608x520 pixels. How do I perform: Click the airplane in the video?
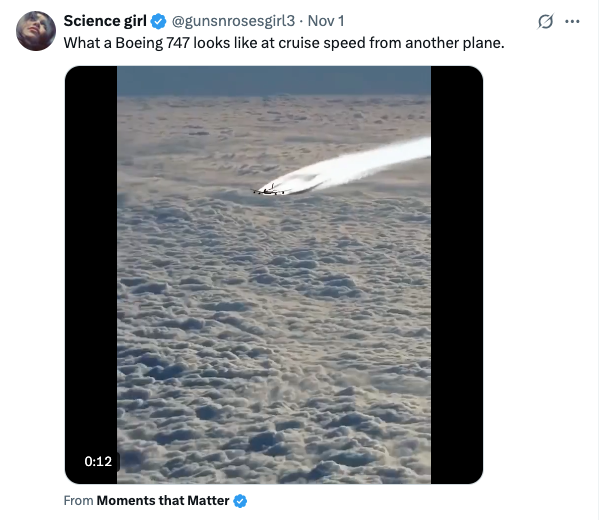[x=268, y=189]
